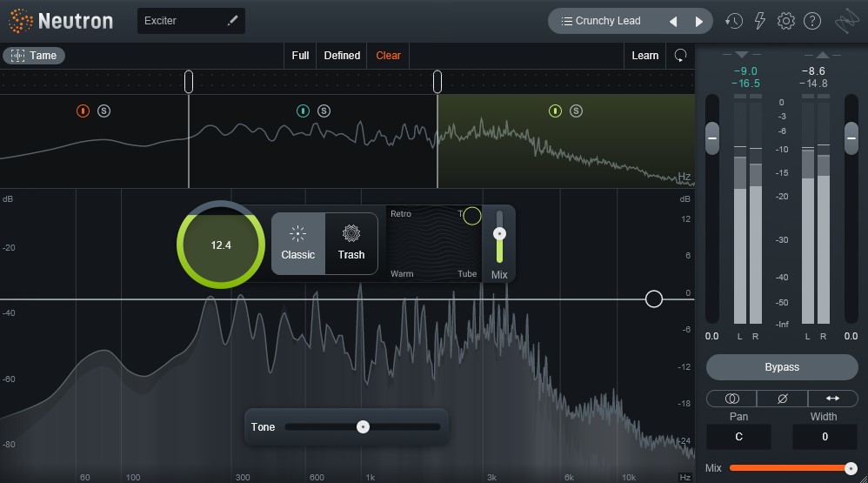Open the Crunchy Lead preset name
868x483 pixels.
coord(608,21)
